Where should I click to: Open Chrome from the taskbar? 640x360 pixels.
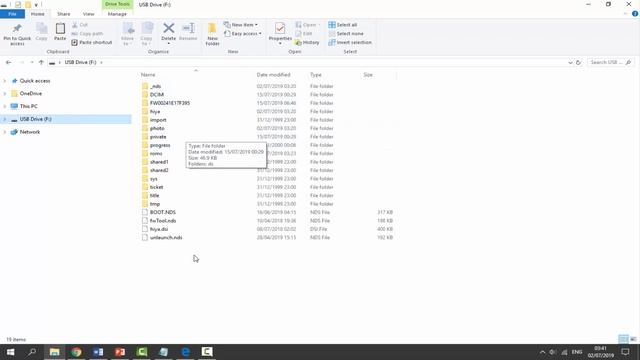76,352
